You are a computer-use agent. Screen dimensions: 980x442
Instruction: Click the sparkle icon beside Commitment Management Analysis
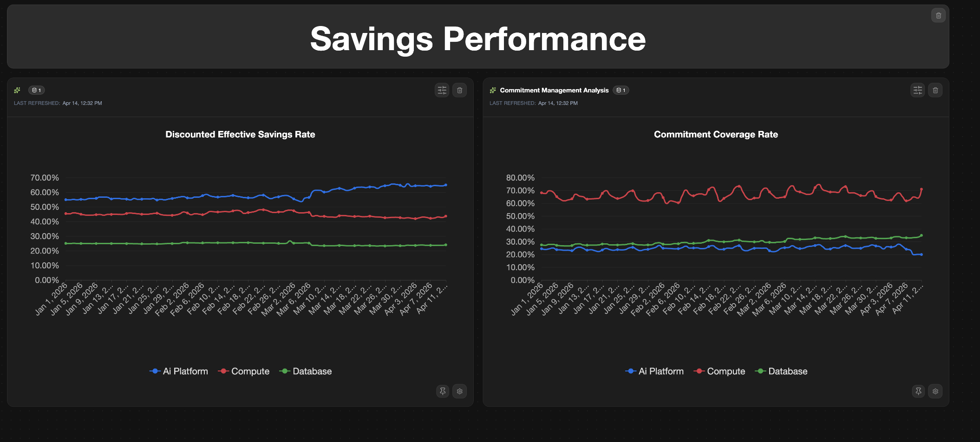click(x=493, y=90)
